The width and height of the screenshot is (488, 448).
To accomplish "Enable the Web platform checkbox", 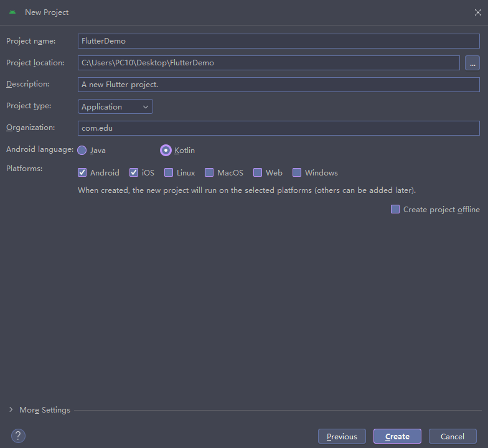I will [x=258, y=173].
